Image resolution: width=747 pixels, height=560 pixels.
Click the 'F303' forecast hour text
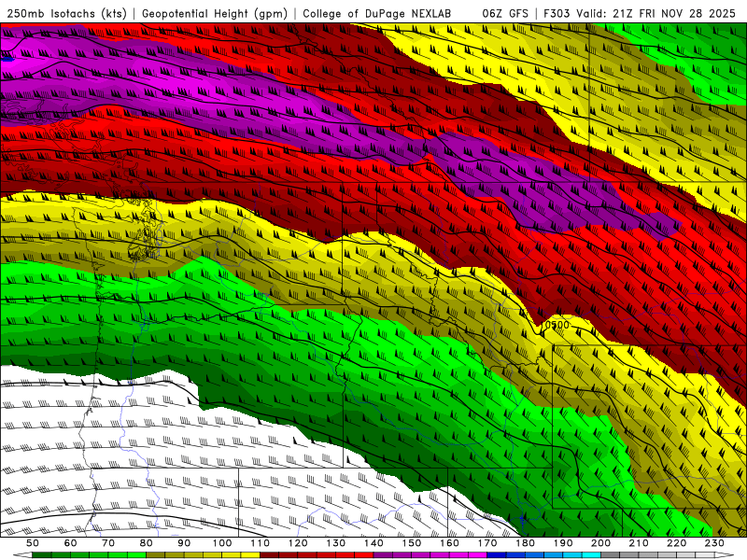[x=557, y=13]
